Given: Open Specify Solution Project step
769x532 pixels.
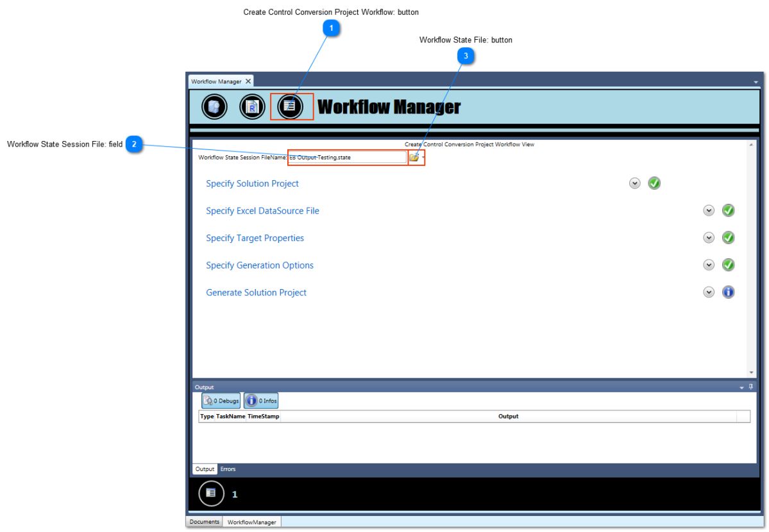Looking at the screenshot, I should click(x=252, y=183).
